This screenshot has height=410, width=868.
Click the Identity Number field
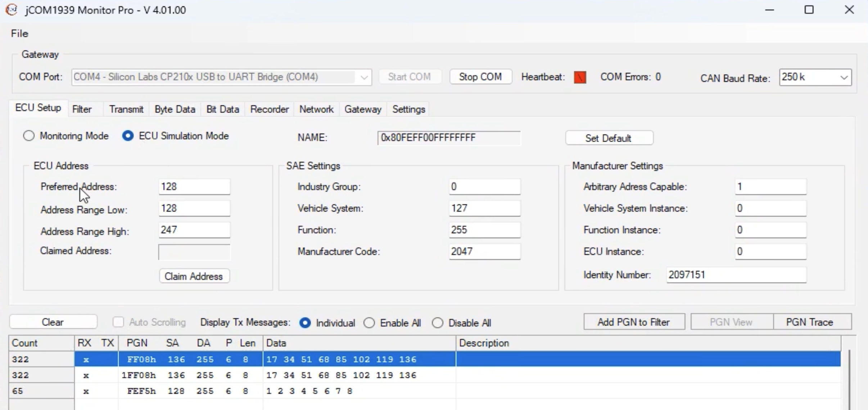point(736,275)
